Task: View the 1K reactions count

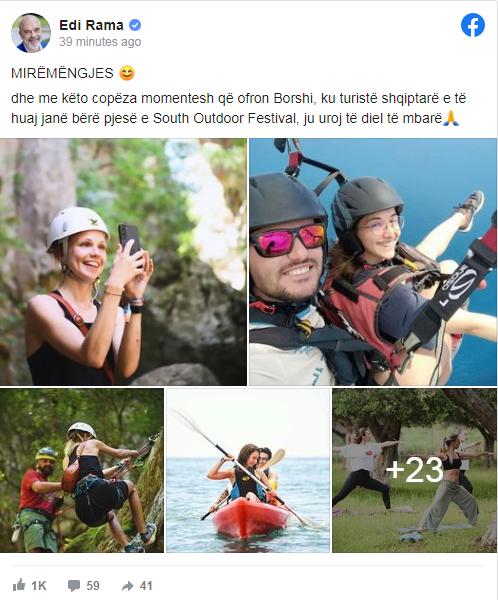Action: [38, 586]
